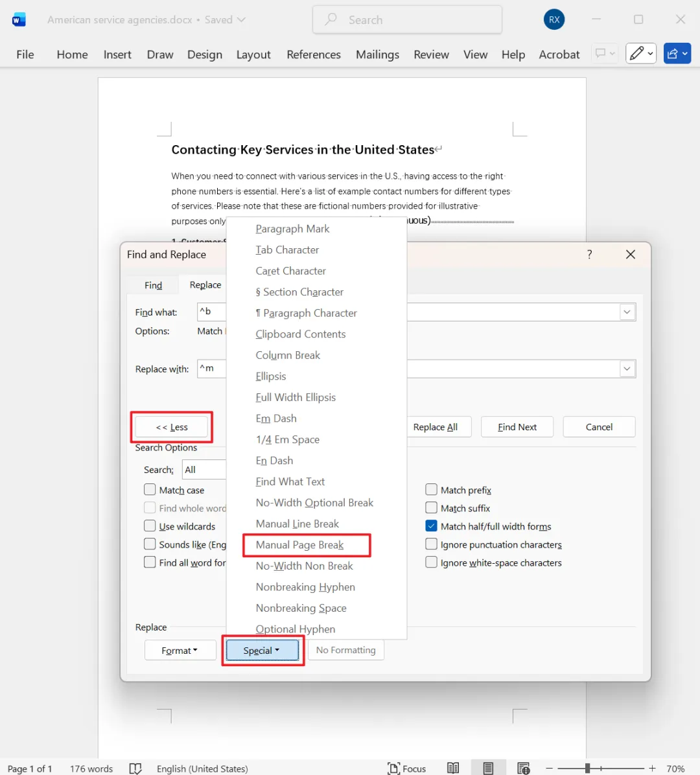
Task: Select Ellipsis in Special menu
Action: click(271, 376)
